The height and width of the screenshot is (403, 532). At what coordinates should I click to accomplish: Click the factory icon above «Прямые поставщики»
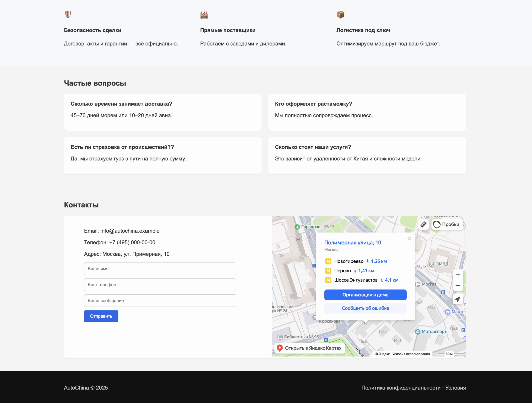(x=204, y=14)
